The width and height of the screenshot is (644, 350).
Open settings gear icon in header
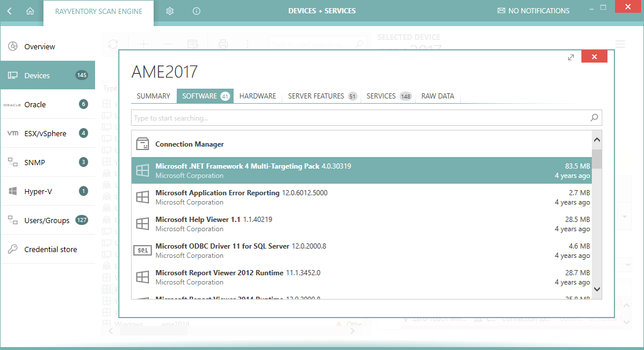[x=170, y=11]
